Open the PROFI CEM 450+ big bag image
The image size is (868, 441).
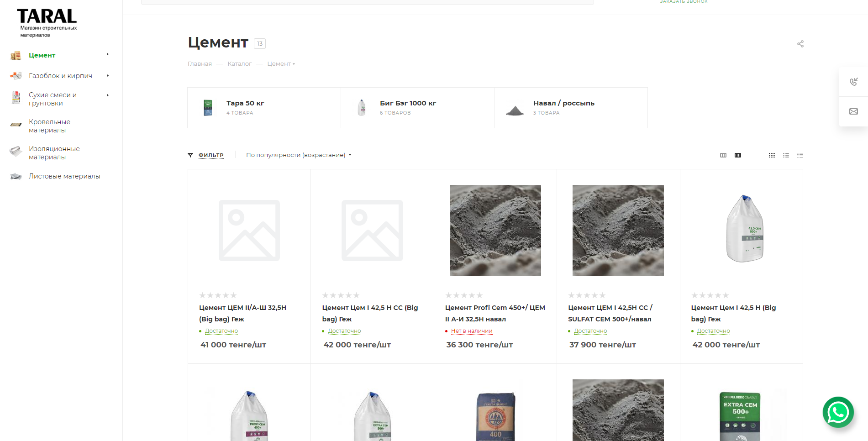[x=249, y=415]
